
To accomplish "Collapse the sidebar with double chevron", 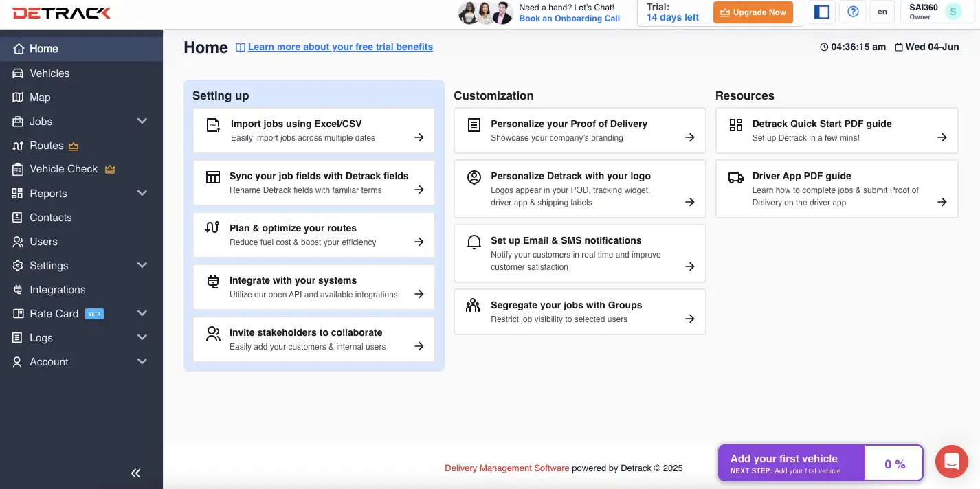I will [x=136, y=473].
